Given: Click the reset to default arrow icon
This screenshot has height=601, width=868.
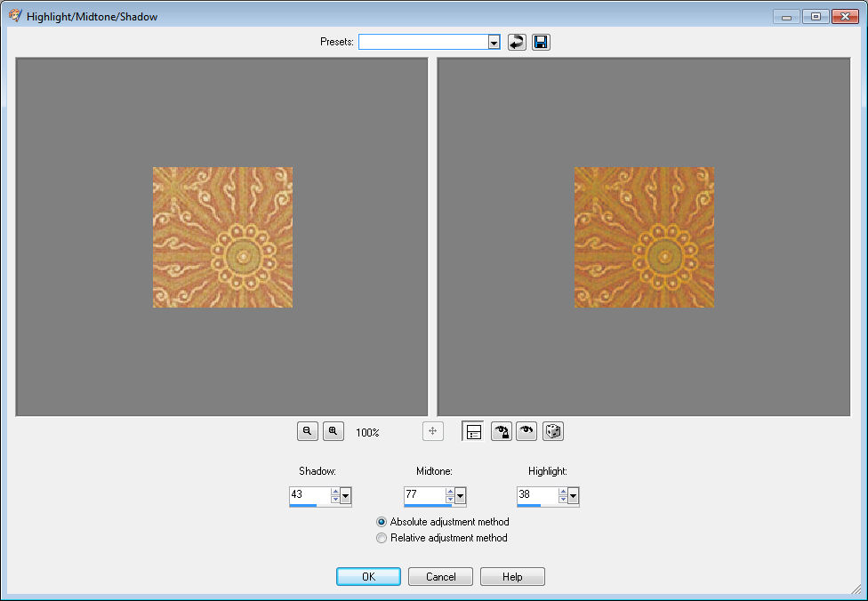Looking at the screenshot, I should 517,42.
